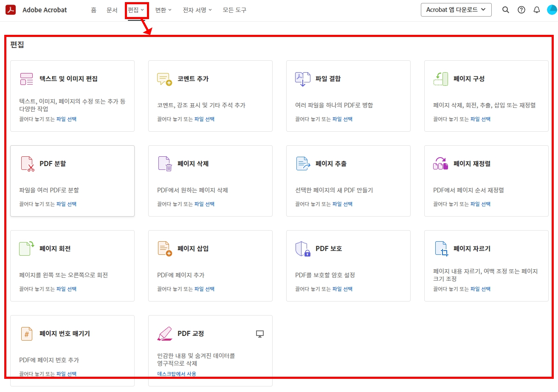Open the 모든 도구 tab
Screen dimensions: 558x392
click(x=234, y=10)
